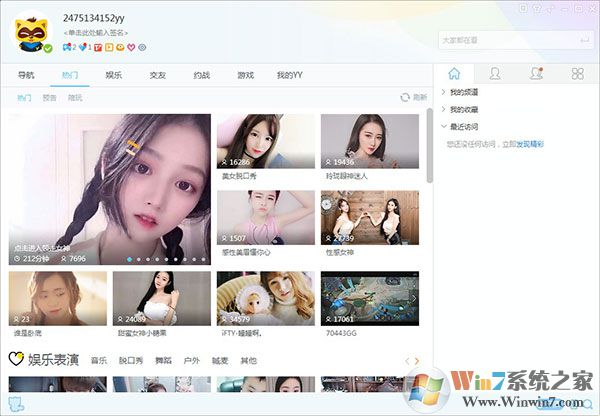Switch to the 娱乐 tab

pyautogui.click(x=114, y=75)
